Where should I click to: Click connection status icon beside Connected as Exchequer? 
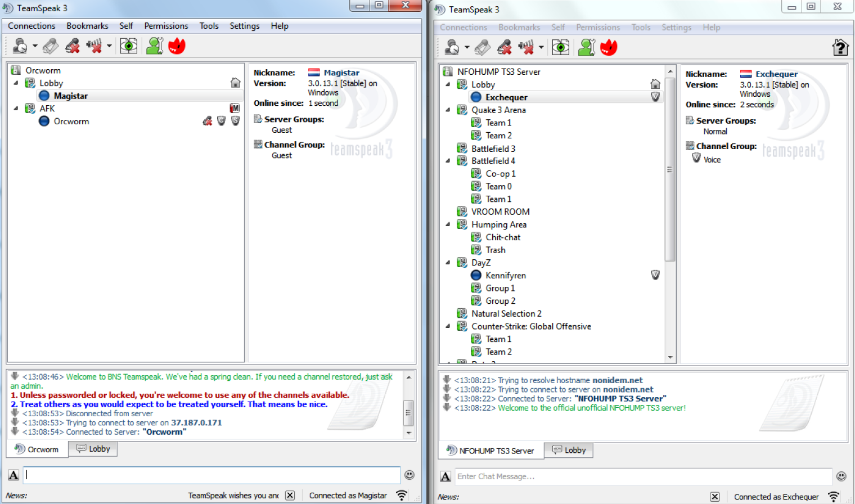point(834,497)
